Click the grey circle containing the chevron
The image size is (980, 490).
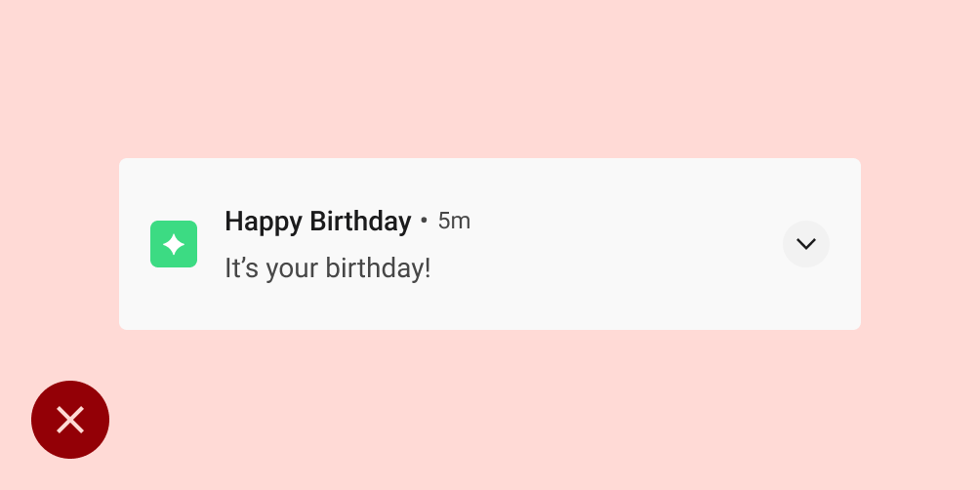pyautogui.click(x=806, y=244)
